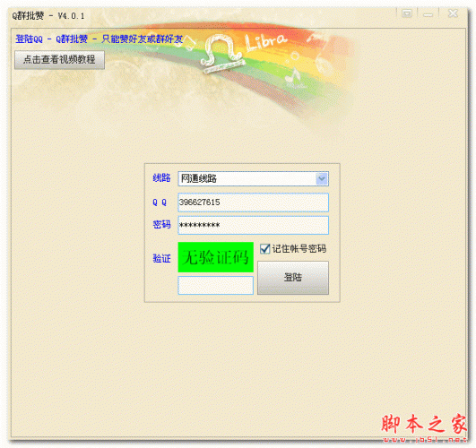This screenshot has width=476, height=448.
Task: Open the 线路 line selection dropdown arrow
Action: (322, 178)
